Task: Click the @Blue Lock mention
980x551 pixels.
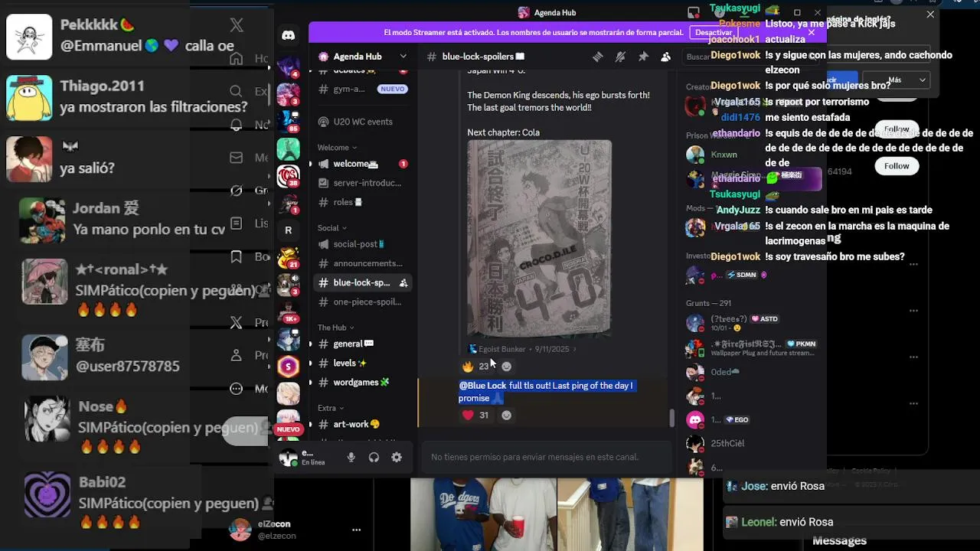Action: (x=482, y=386)
